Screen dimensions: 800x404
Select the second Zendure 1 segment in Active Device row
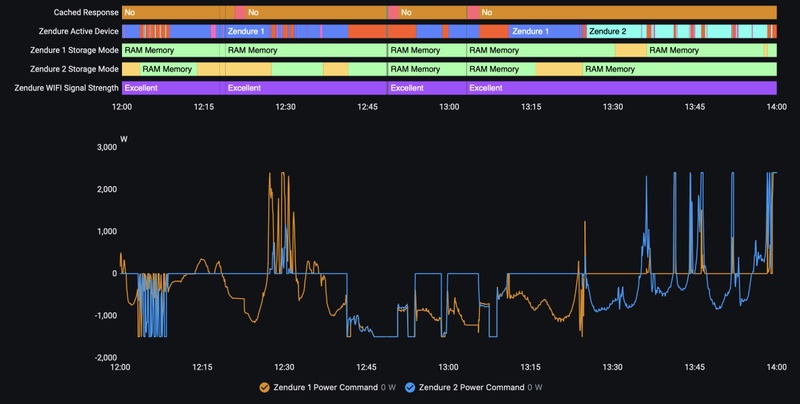click(x=544, y=31)
